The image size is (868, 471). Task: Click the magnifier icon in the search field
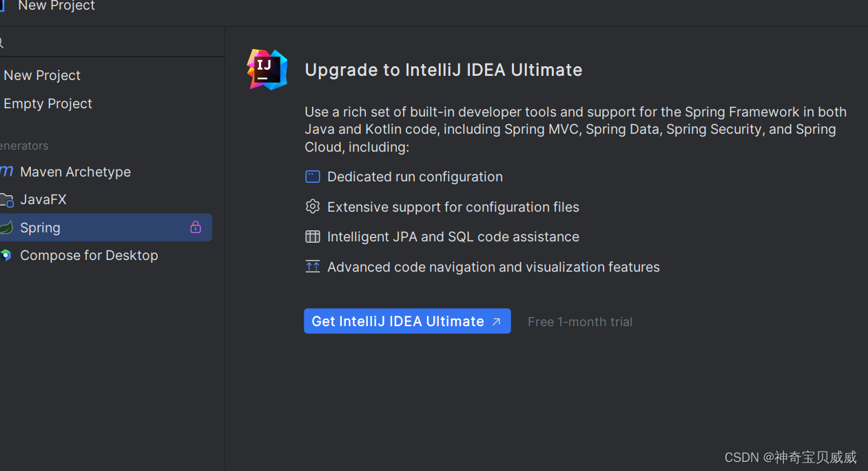[1, 43]
